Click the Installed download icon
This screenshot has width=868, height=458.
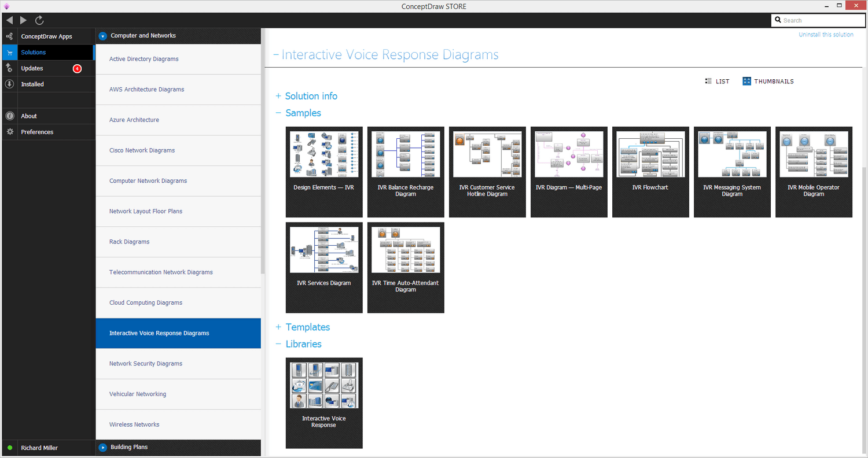(x=9, y=84)
